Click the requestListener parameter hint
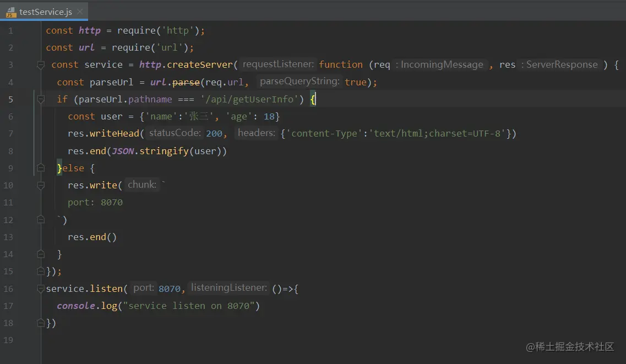This screenshot has height=364, width=626. pyautogui.click(x=278, y=64)
